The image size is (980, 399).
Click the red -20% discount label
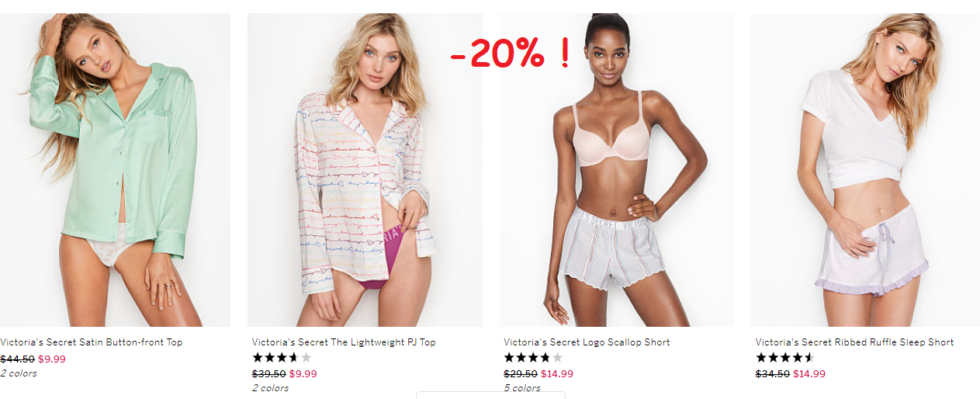click(509, 53)
